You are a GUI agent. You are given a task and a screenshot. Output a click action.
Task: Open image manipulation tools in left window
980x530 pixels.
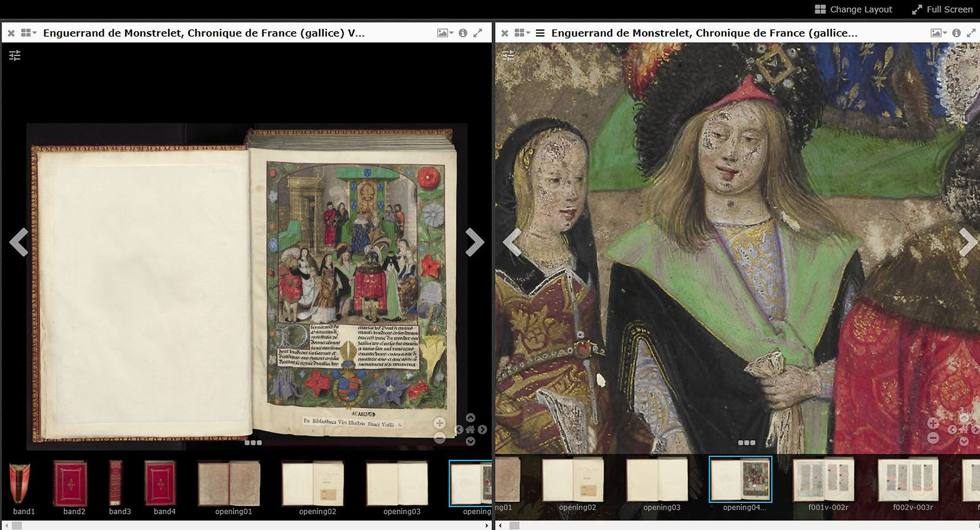(15, 55)
